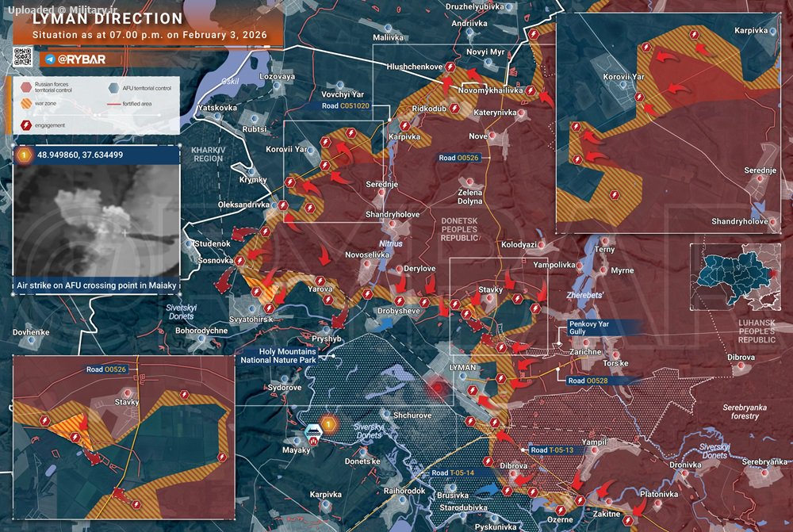The height and width of the screenshot is (532, 793).
Task: Click the engagement icon beside Sosnovka
Action: coord(240,262)
